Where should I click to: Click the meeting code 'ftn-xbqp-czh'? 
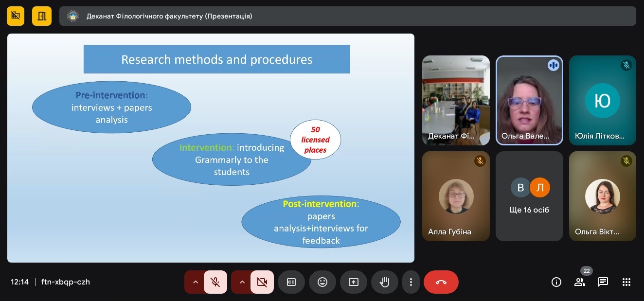66,282
